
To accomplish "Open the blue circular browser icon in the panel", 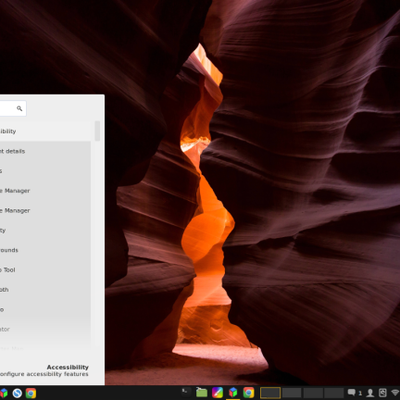I will 17,393.
